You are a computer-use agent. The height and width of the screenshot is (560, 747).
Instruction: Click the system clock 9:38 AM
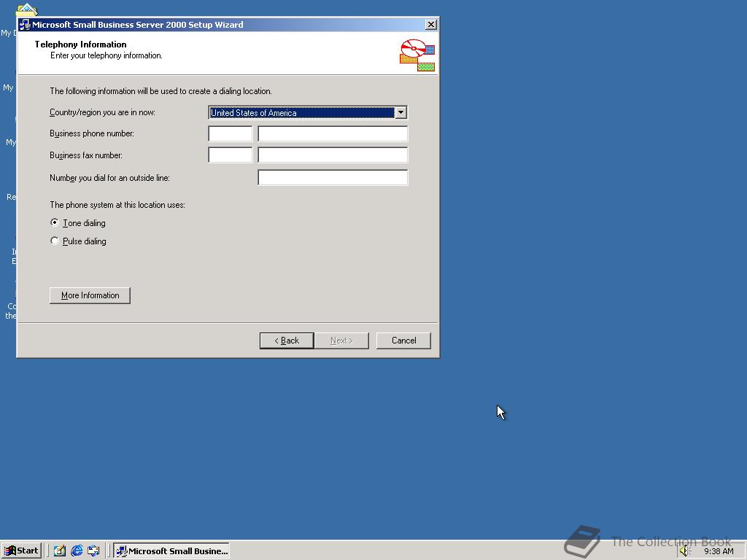[x=719, y=551]
